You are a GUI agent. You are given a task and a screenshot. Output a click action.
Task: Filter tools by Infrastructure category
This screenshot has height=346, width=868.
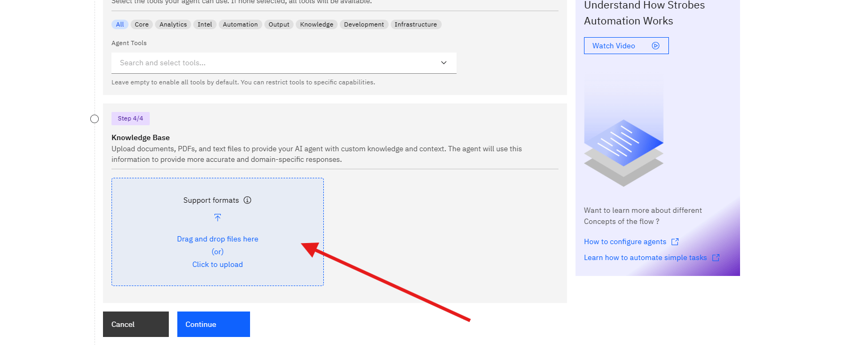tap(416, 24)
